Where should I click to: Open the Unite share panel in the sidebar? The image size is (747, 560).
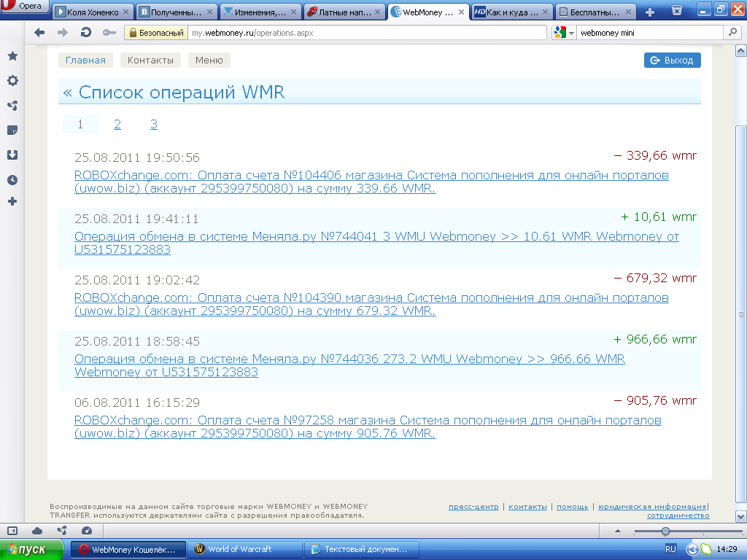pyautogui.click(x=13, y=105)
